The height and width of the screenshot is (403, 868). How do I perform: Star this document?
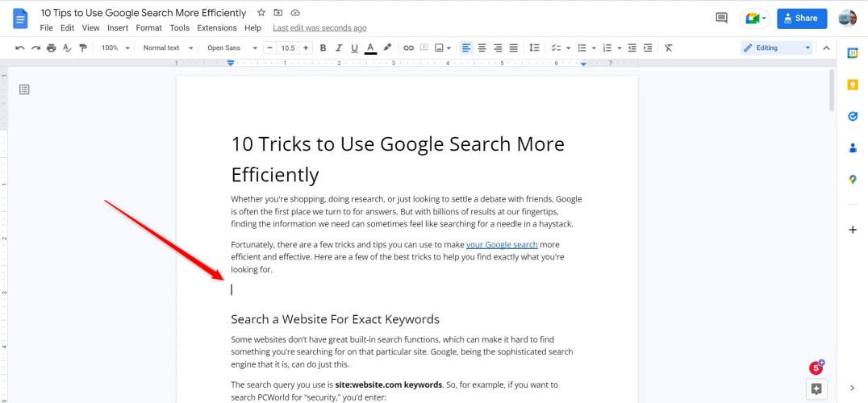(261, 13)
